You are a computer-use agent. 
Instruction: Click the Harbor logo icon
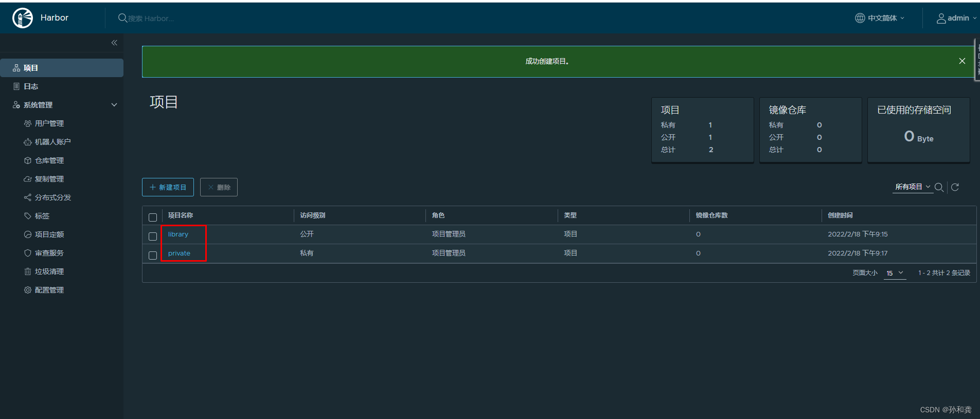[x=23, y=18]
